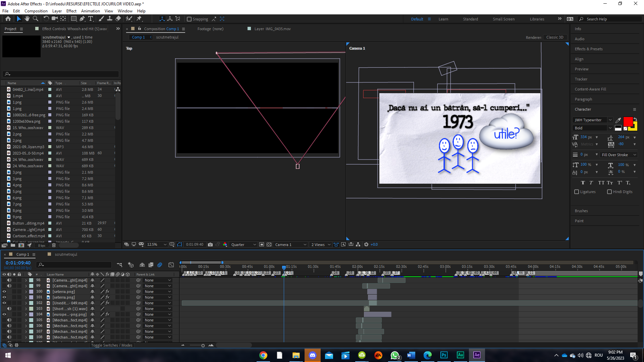
Task: Open the Fill Over Stroke dropdown
Action: 619,155
